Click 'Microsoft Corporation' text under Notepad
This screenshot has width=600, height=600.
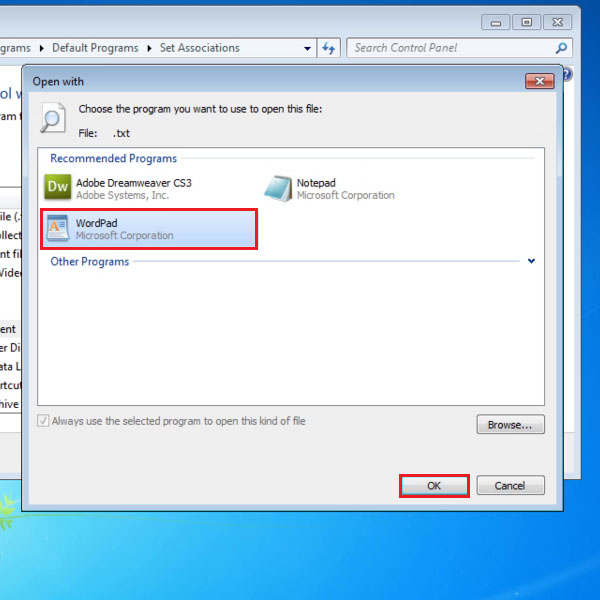coord(346,196)
